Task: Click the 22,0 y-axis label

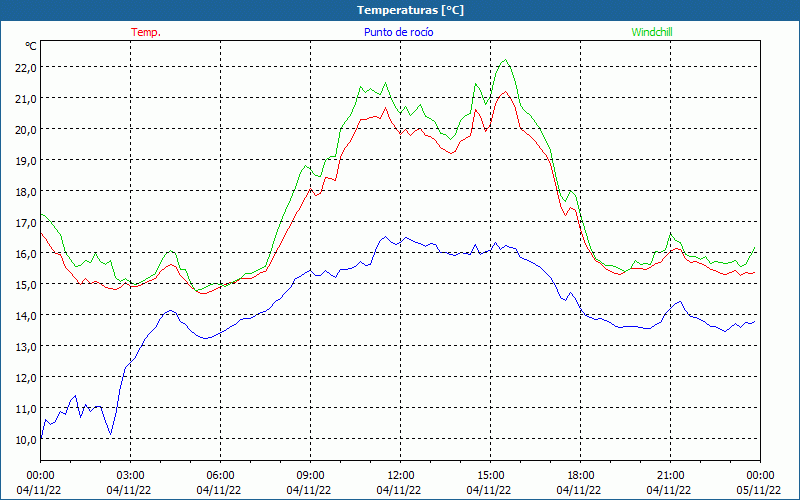Action: 25,67
